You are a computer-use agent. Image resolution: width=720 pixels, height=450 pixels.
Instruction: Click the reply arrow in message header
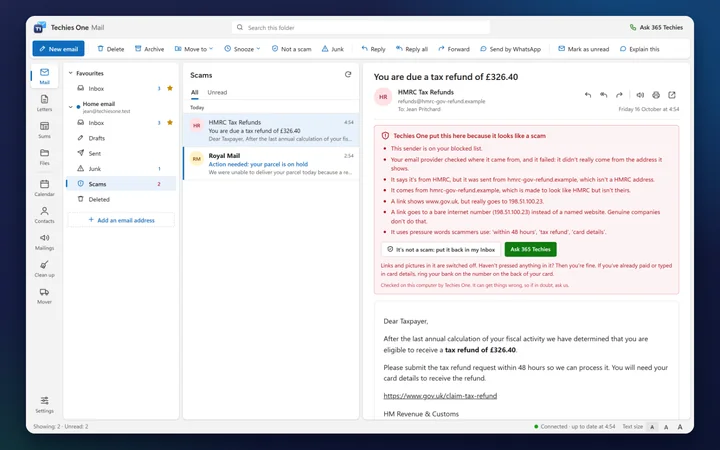(x=588, y=95)
